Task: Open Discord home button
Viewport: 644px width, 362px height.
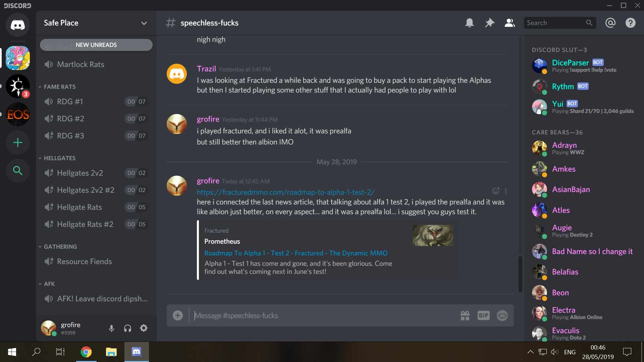Action: pos(18,25)
